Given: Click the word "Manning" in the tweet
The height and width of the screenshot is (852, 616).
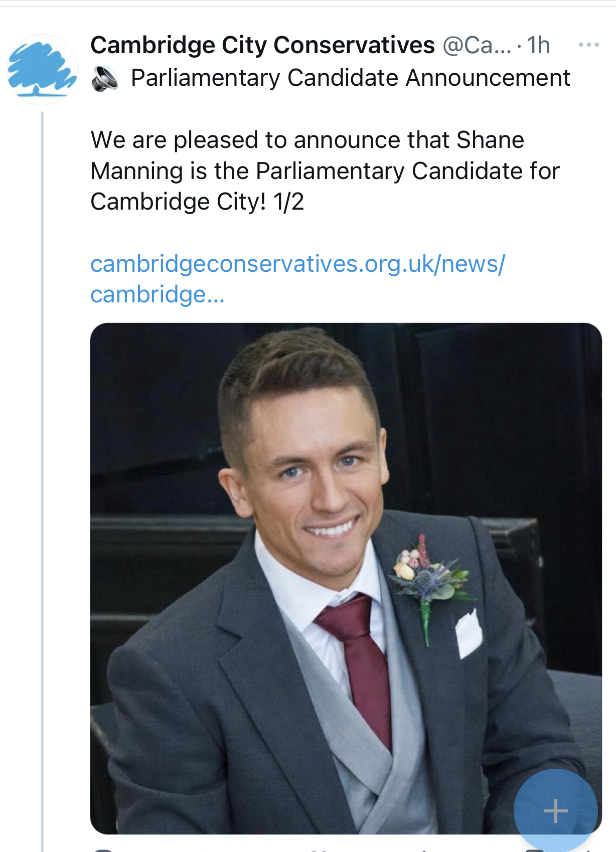Looking at the screenshot, I should tap(136, 171).
